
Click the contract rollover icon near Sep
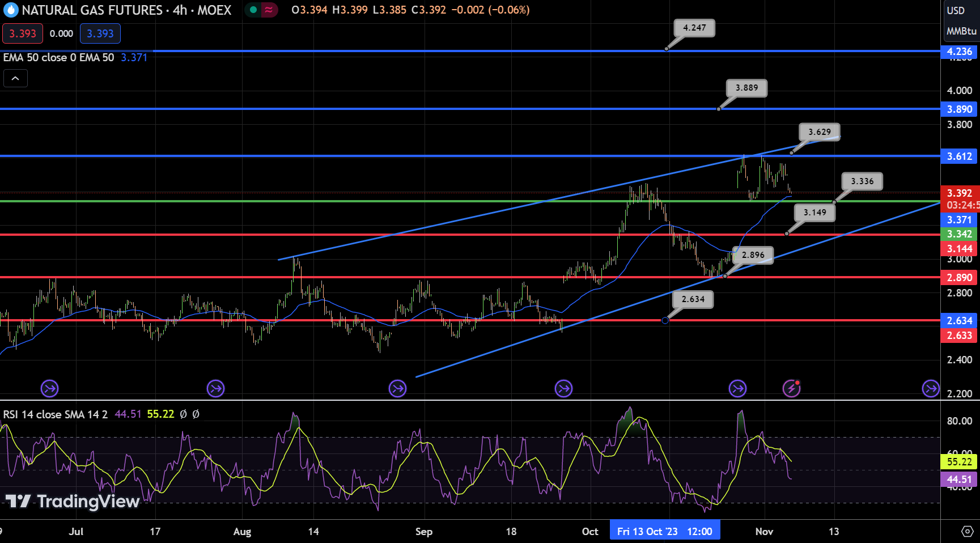point(398,389)
